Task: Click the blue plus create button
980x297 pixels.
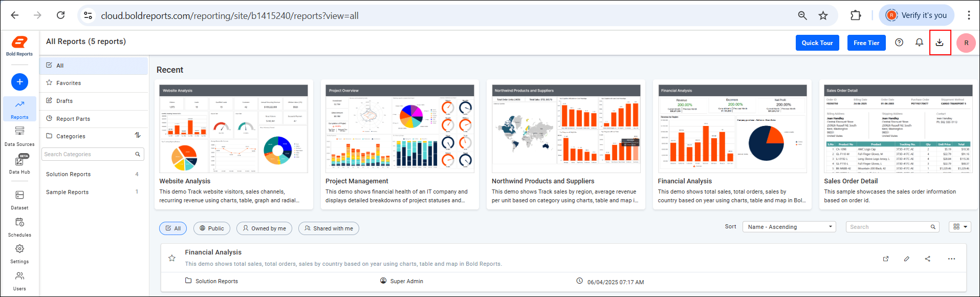Action: coord(19,82)
